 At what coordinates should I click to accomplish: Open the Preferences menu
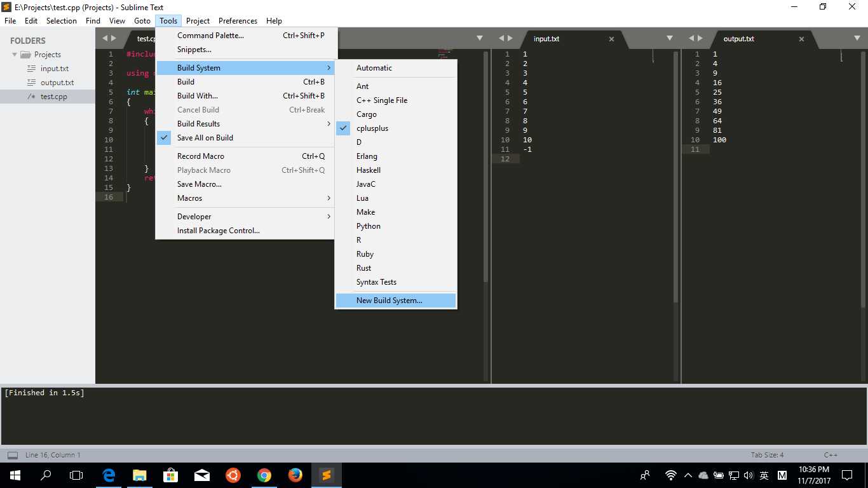coord(238,21)
